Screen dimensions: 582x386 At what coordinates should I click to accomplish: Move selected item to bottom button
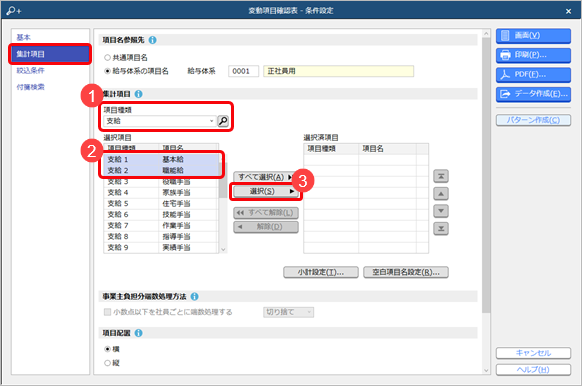[441, 228]
